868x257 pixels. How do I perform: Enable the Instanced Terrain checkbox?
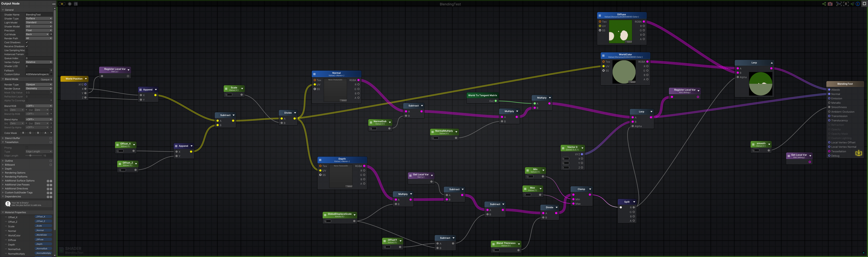click(x=27, y=54)
